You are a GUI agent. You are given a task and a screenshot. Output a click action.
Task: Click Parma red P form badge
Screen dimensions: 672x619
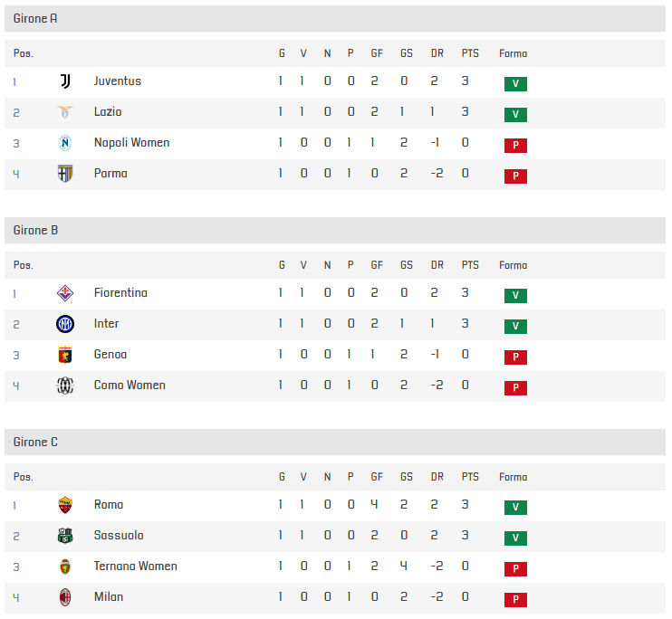(515, 176)
